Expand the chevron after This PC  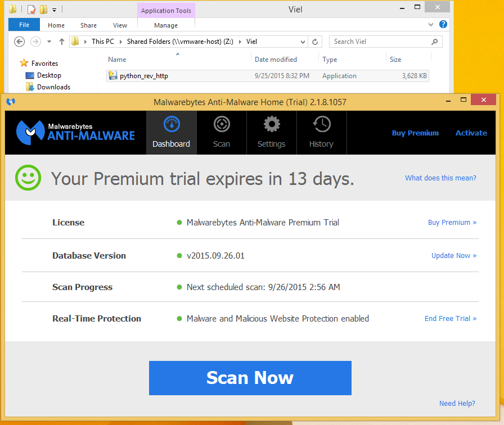tap(120, 42)
